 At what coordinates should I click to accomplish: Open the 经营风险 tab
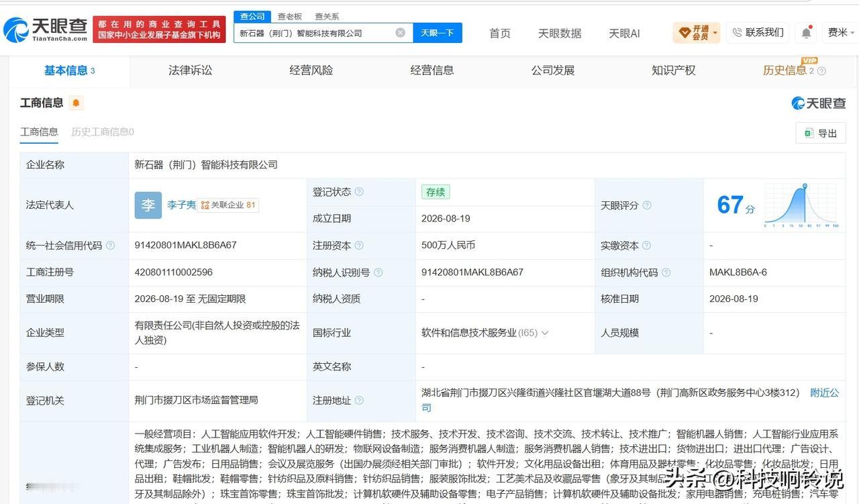point(311,70)
